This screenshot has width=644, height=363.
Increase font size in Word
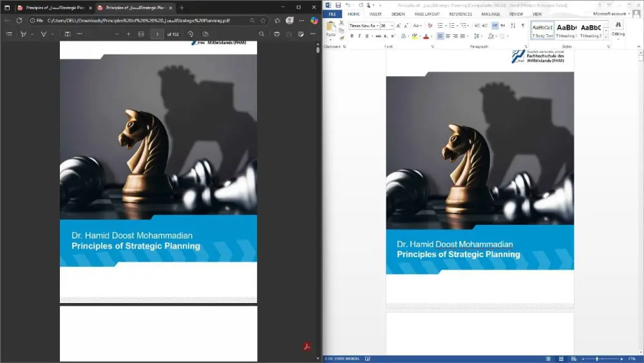coord(399,26)
